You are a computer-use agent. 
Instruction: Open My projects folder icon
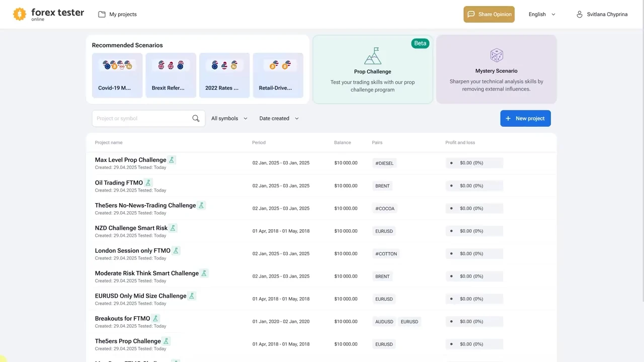tap(102, 15)
